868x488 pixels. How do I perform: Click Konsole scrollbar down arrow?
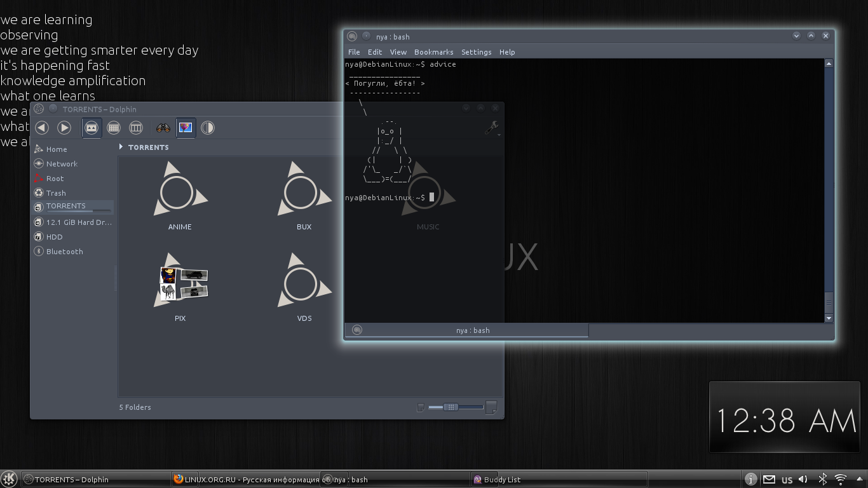[829, 318]
